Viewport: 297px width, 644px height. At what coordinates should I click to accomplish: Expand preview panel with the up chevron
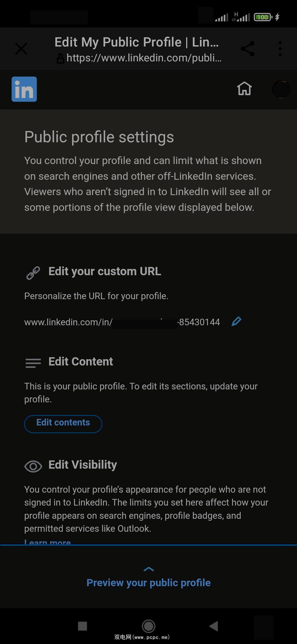(x=149, y=569)
